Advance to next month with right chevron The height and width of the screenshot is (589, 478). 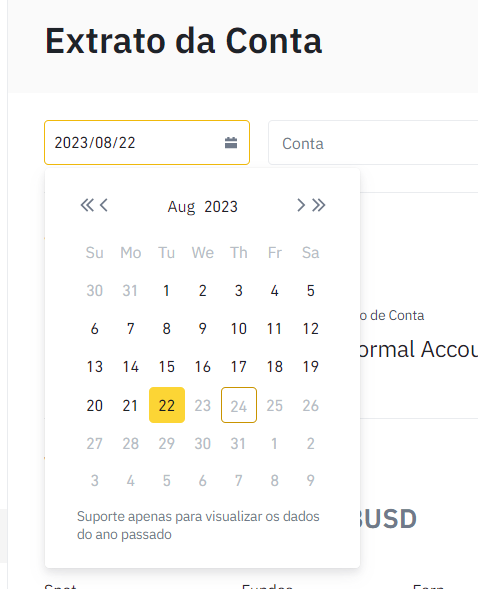(301, 205)
